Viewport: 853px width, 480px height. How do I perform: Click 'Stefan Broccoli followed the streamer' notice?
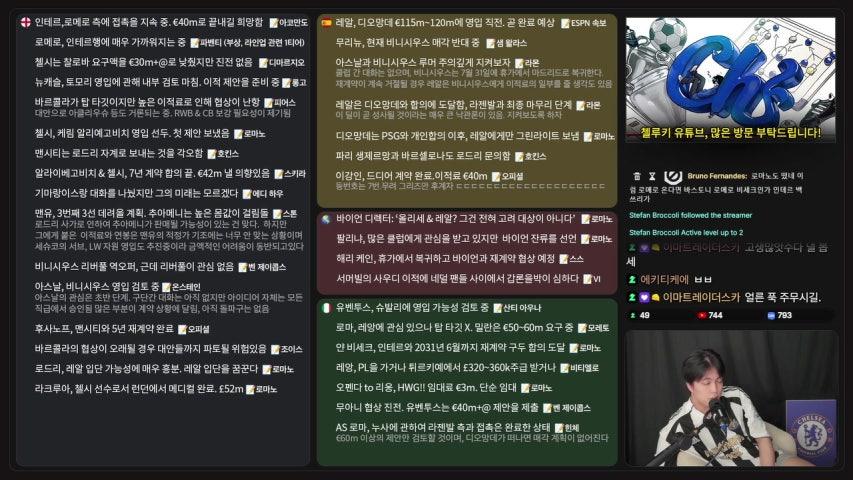(x=690, y=216)
